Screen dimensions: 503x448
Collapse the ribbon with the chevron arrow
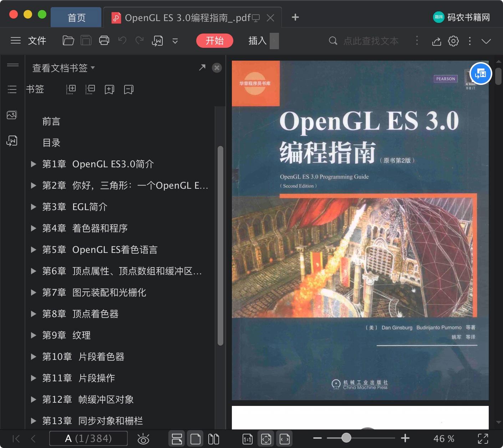tap(486, 41)
